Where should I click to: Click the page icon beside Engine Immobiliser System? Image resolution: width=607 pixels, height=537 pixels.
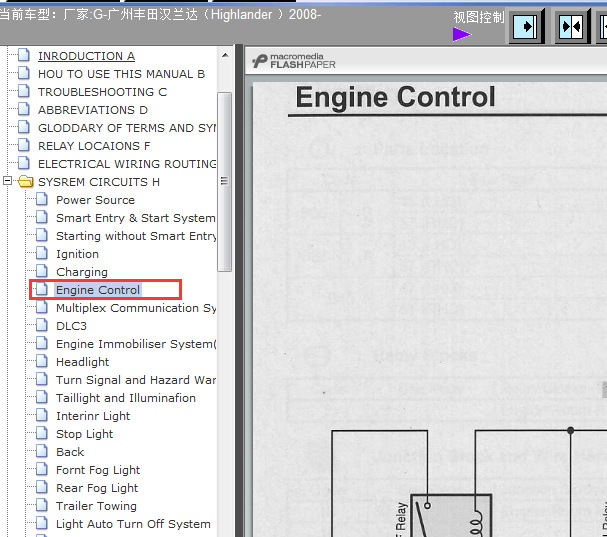click(x=42, y=343)
